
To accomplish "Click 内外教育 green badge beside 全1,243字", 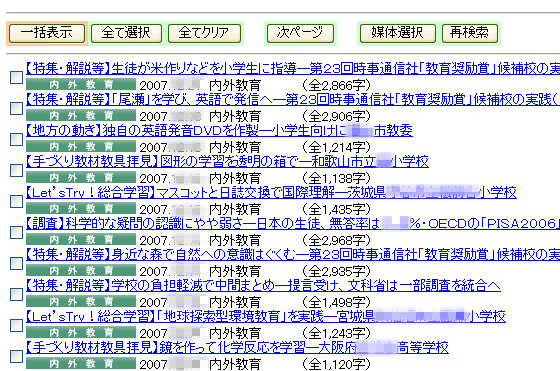I will 81,333.
